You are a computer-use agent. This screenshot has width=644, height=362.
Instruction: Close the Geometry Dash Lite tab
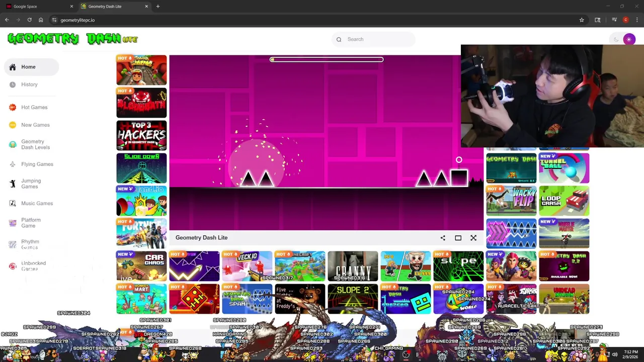pos(146,7)
